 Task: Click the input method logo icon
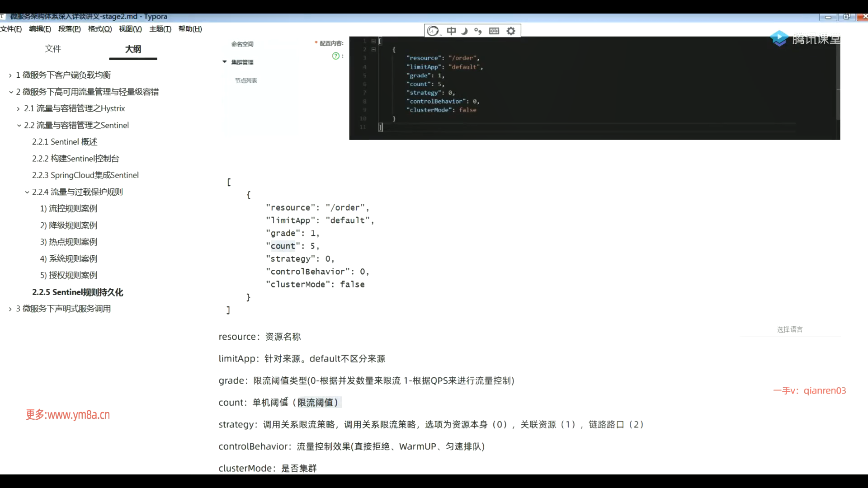coord(433,31)
